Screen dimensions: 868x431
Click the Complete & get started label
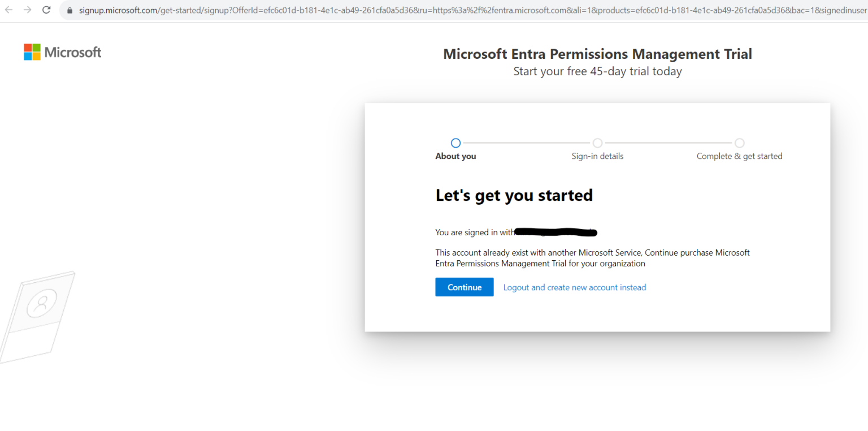(x=740, y=156)
